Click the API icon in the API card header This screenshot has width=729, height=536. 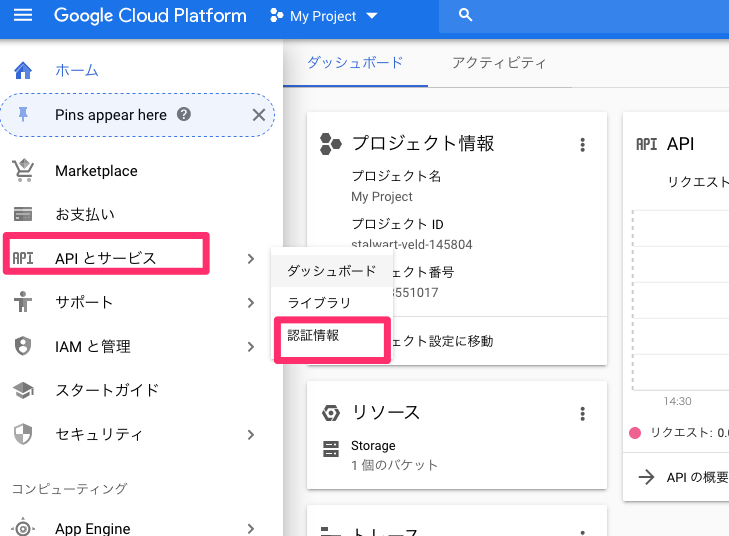click(x=646, y=144)
